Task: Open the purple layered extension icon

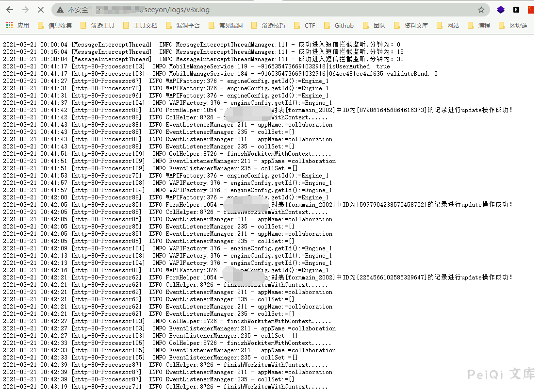Action: [x=501, y=10]
